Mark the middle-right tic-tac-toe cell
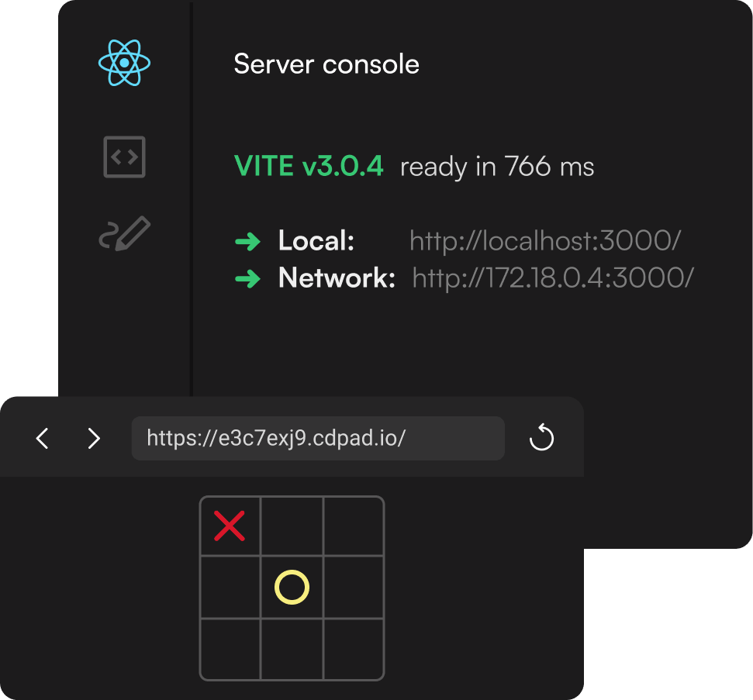Image resolution: width=753 pixels, height=700 pixels. tap(353, 588)
